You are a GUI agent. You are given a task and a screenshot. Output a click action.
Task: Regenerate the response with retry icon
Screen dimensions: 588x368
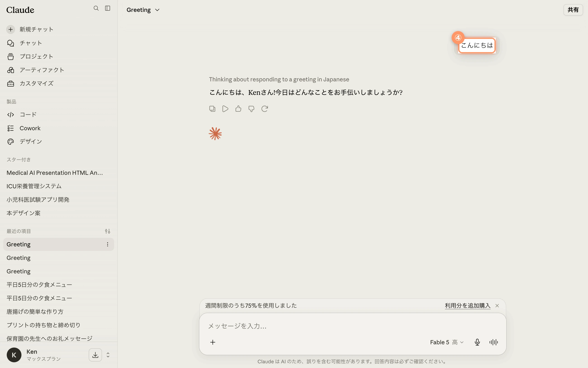click(x=265, y=109)
